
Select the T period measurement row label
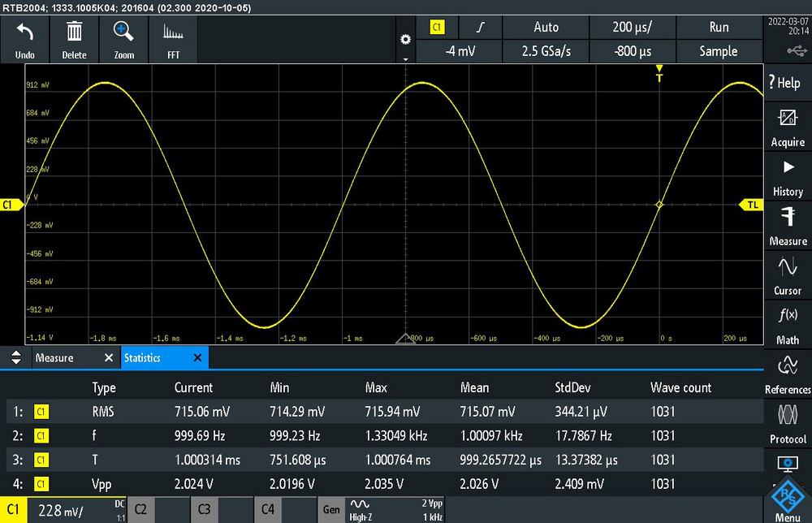(95, 460)
